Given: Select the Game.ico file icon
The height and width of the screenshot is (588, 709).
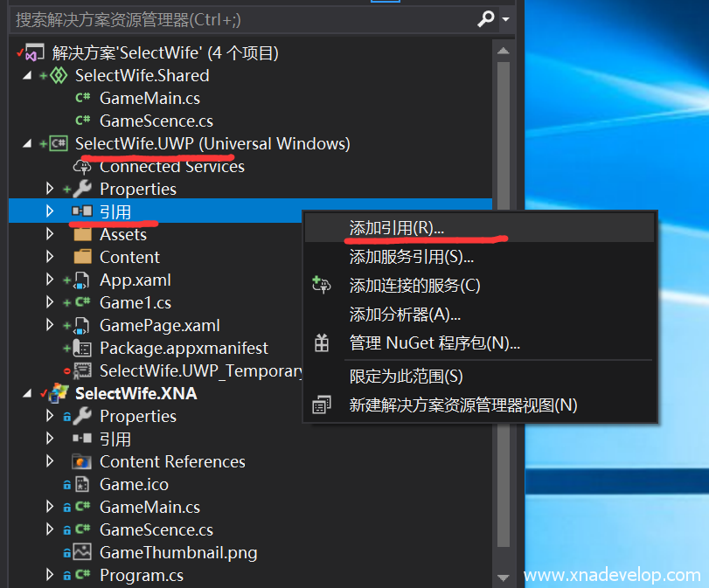Looking at the screenshot, I should pos(82,485).
